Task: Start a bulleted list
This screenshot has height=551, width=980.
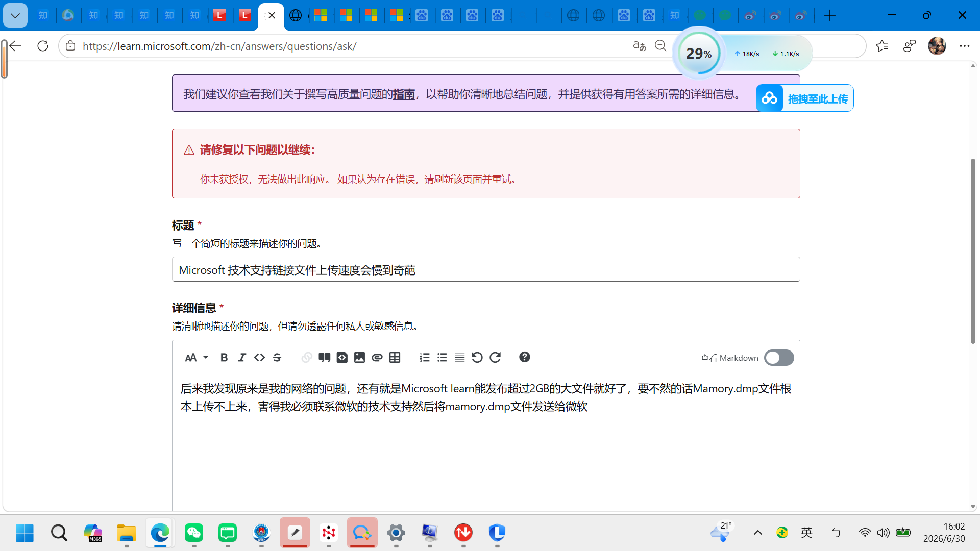Action: coord(442,358)
